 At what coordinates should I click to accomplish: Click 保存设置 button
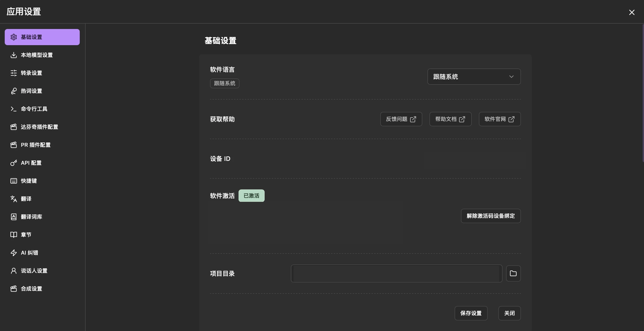pyautogui.click(x=471, y=313)
